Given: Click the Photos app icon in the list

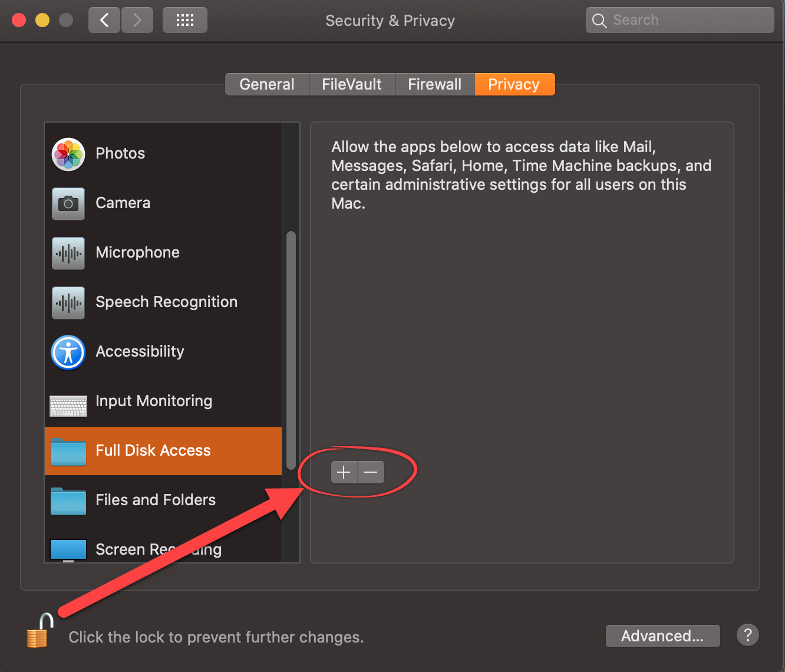Looking at the screenshot, I should coord(68,154).
